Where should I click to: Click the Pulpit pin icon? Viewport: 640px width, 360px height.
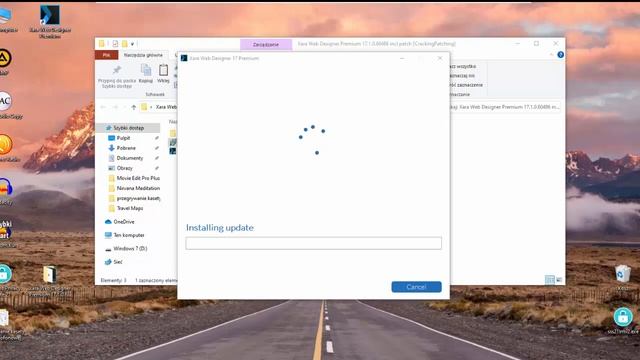(157, 138)
